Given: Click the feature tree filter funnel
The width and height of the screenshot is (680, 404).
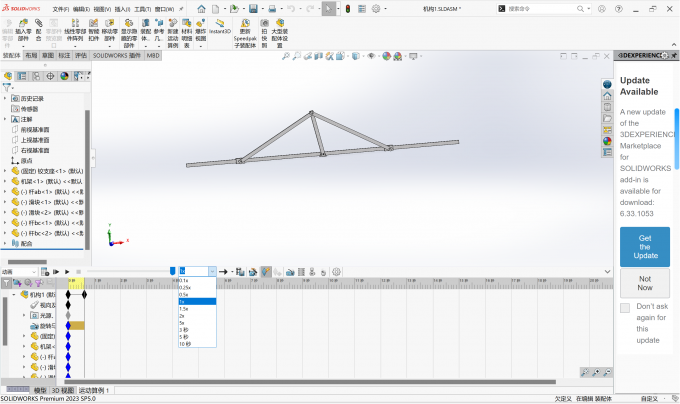Looking at the screenshot, I should point(7,87).
